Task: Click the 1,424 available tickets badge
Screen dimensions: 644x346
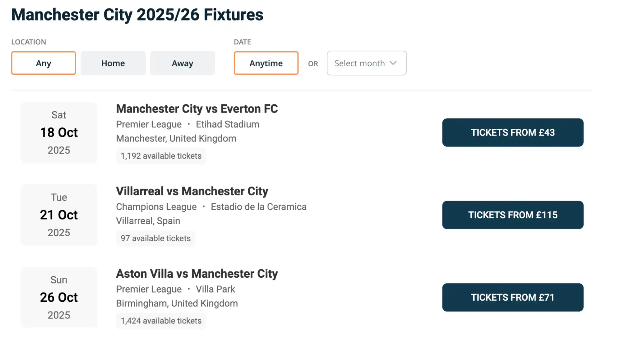Action: tap(161, 321)
